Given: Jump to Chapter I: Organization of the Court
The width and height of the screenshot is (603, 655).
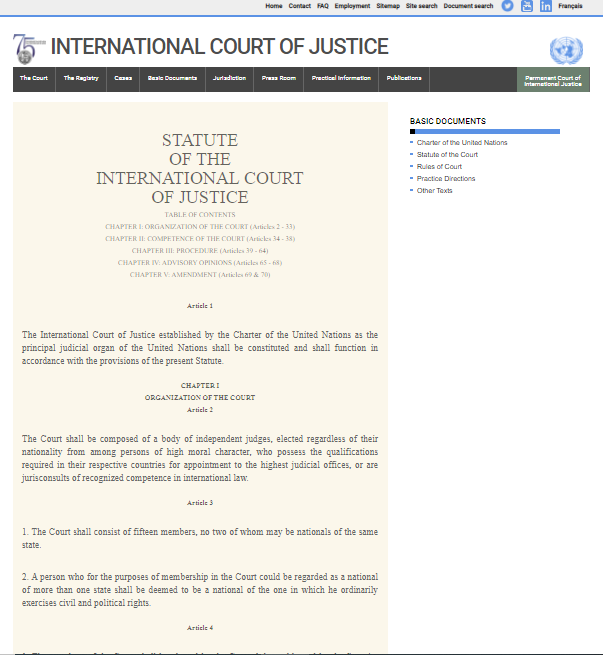Looking at the screenshot, I should point(199,227).
